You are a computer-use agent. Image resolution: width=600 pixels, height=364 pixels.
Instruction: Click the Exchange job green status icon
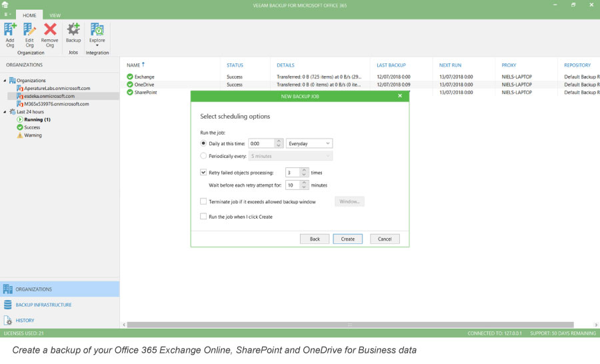point(130,77)
